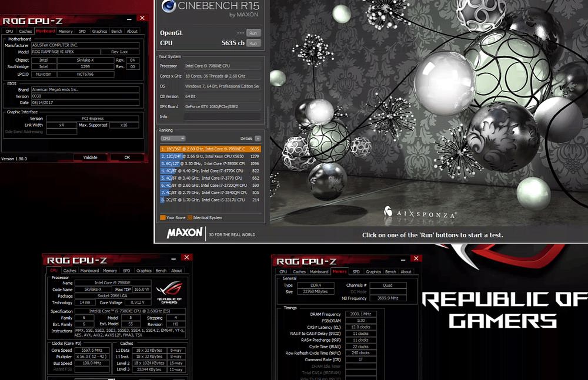Click Core Speed value 5597.6 MHz
Image resolution: width=588 pixels, height=380 pixels.
[92, 350]
